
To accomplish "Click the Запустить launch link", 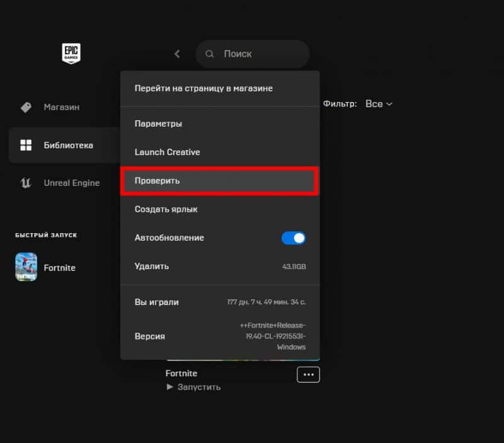I will 198,387.
